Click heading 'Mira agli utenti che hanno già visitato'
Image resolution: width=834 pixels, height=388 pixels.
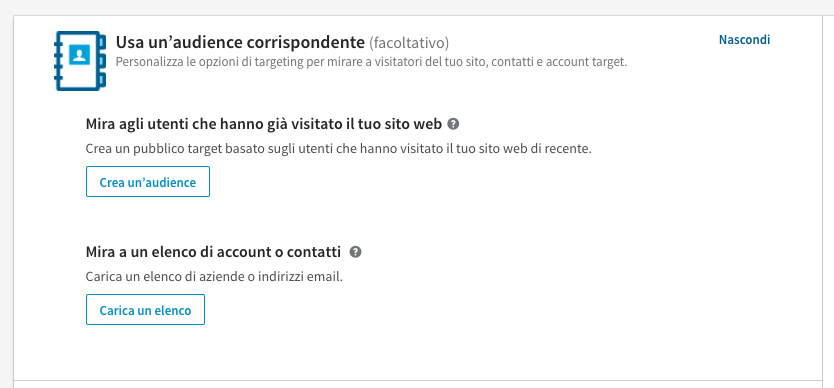pyautogui.click(x=264, y=125)
